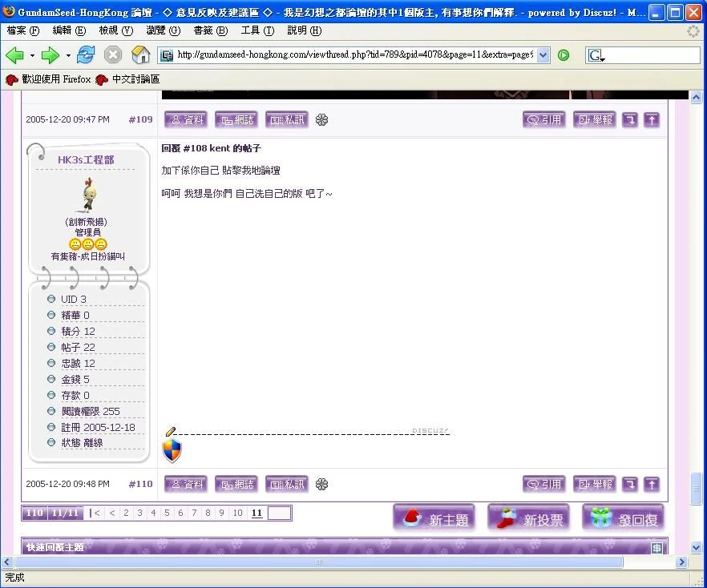Screen dimensions: 707x588
Task: Click the down-arrow icon on post #110
Action: 630,485
